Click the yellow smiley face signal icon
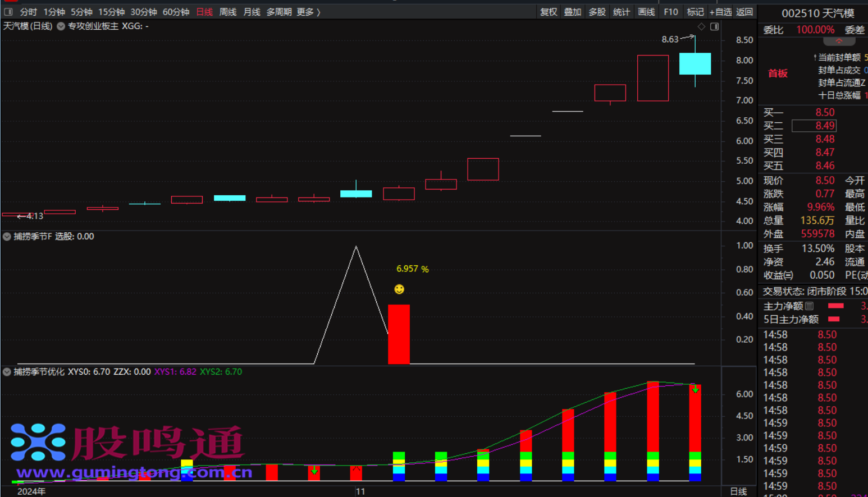Image resolution: width=868 pixels, height=497 pixels. coord(399,289)
